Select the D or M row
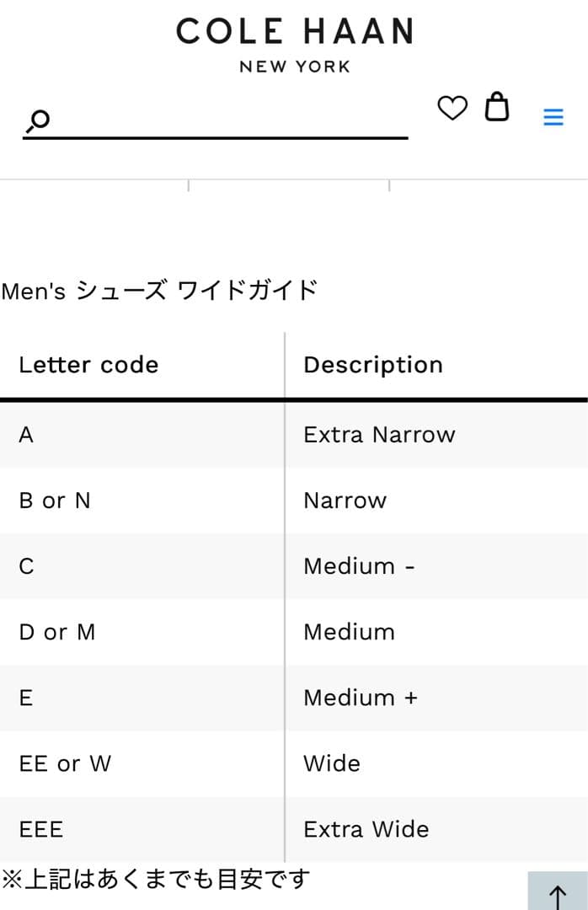Screen dimensions: 588x910 [57, 632]
